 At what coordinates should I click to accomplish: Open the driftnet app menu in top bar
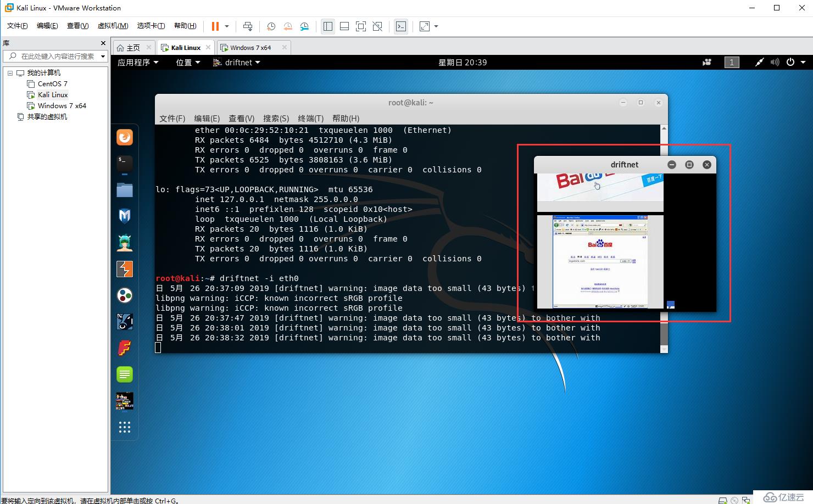237,63
